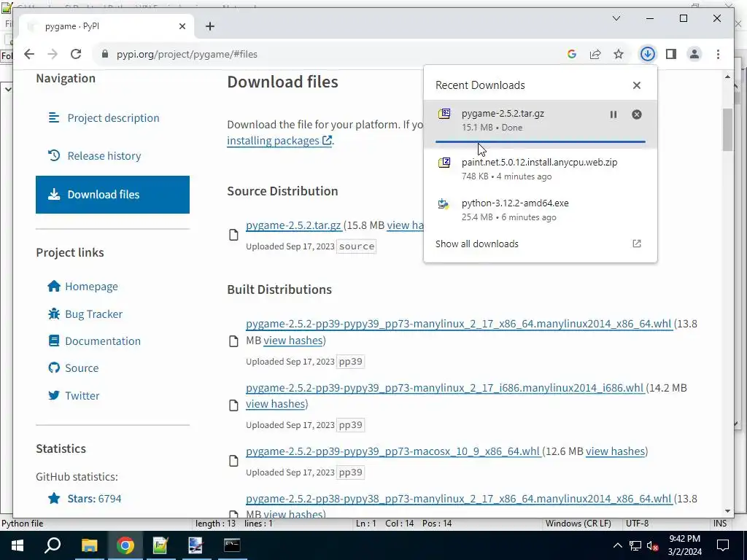
Task: Open the Documentation link
Action: (102, 341)
